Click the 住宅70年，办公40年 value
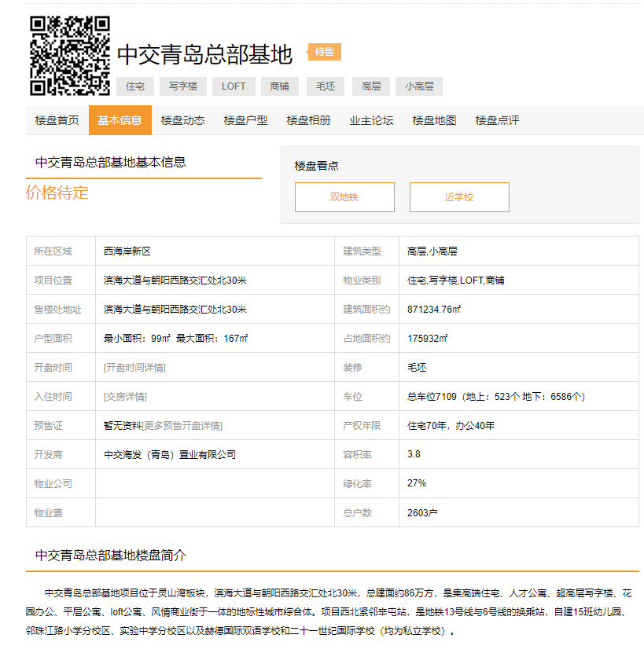This screenshot has height=664, width=644. tap(451, 426)
